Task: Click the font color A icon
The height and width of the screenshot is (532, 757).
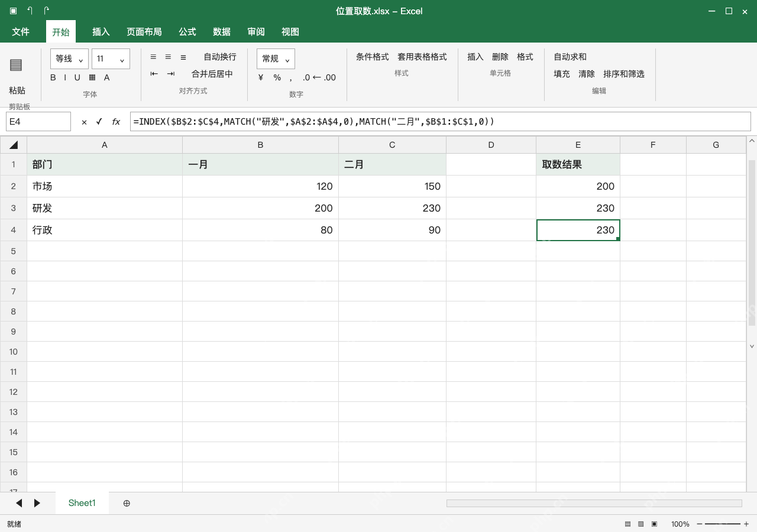Action: [x=107, y=77]
